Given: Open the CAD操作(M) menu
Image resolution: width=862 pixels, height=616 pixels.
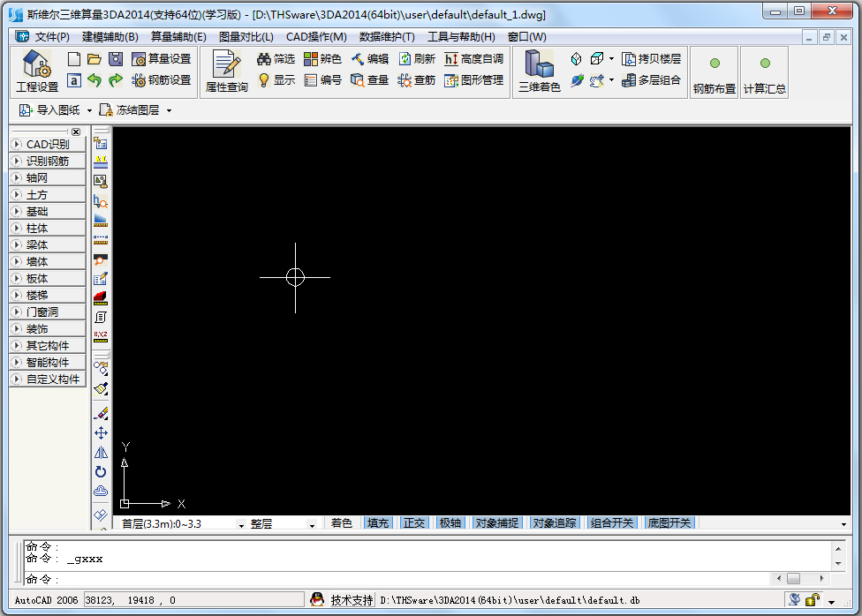Looking at the screenshot, I should click(x=317, y=36).
